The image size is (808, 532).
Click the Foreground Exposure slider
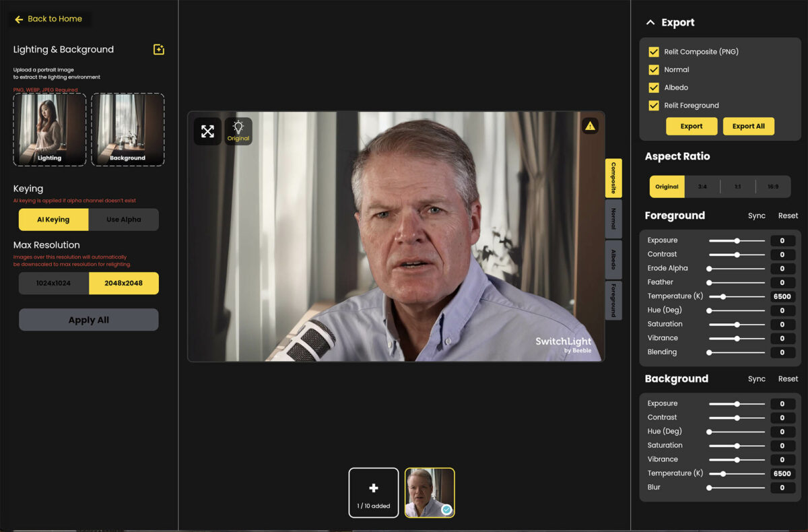tap(737, 240)
